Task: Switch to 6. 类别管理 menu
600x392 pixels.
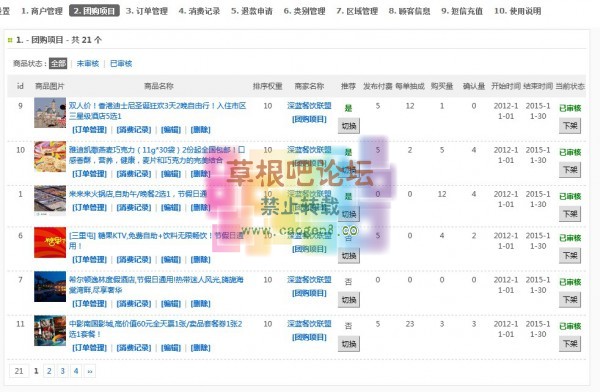Action: pos(305,11)
